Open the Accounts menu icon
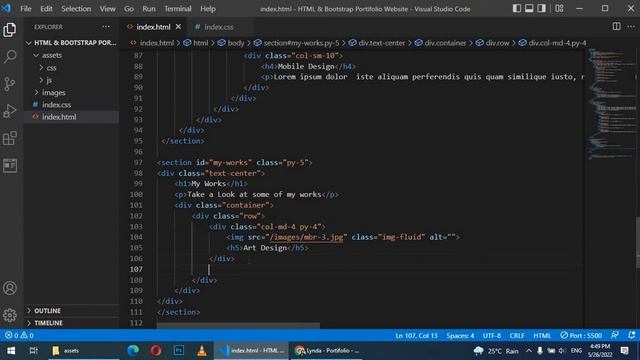Screen dimensions: 640x360 coord(10,288)
